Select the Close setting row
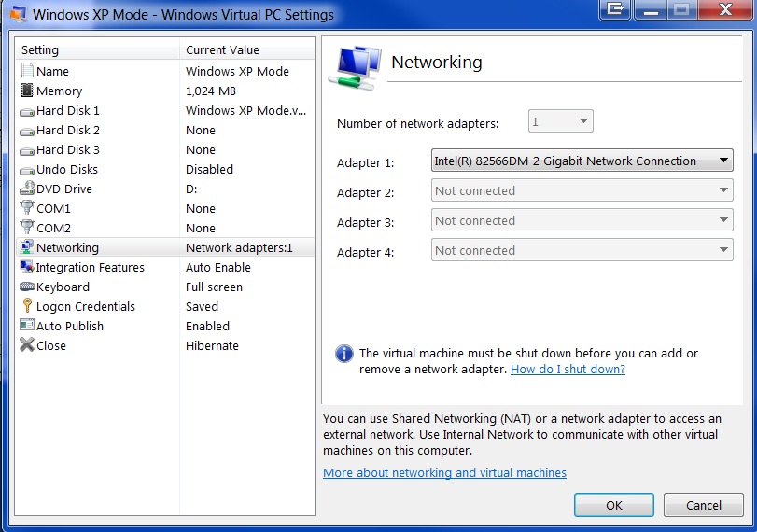The image size is (757, 532). (165, 346)
